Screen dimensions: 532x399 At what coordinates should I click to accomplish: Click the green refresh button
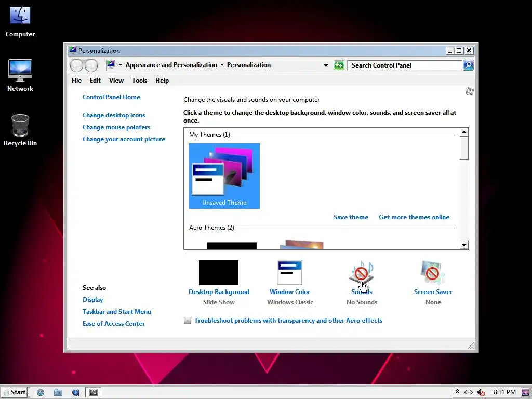pyautogui.click(x=339, y=65)
